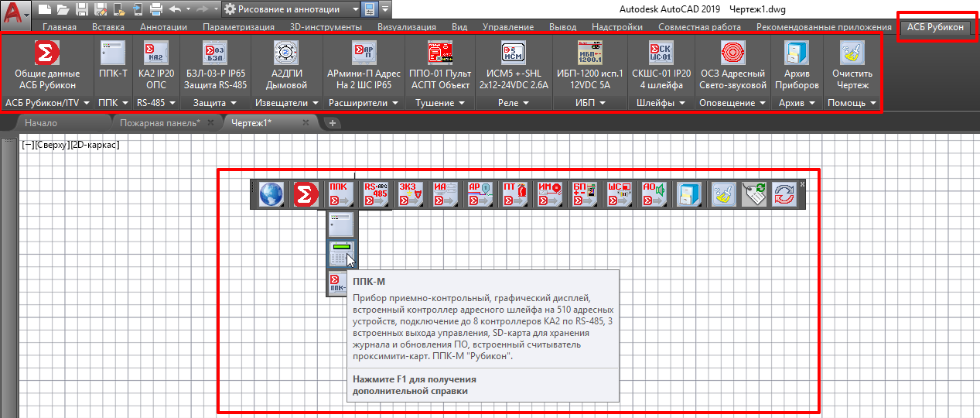Undo the last action with the arrow icon

pyautogui.click(x=174, y=9)
